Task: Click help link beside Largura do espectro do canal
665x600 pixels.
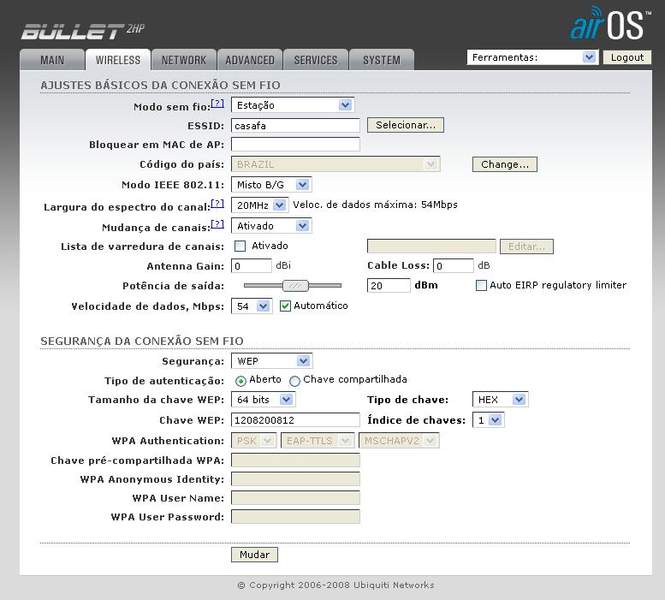Action: click(218, 203)
